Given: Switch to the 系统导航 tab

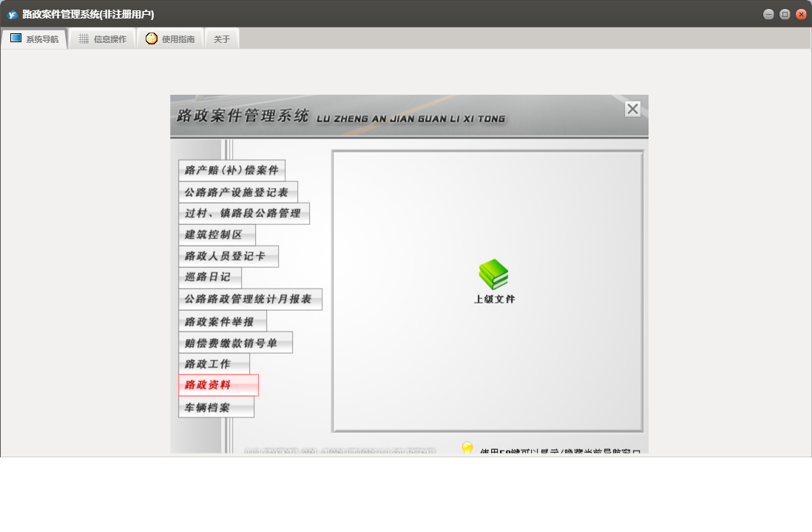Looking at the screenshot, I should coord(34,39).
